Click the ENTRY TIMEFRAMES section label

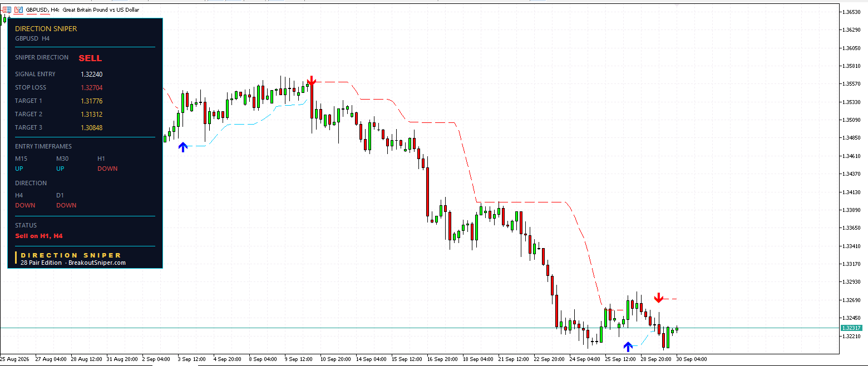click(x=43, y=146)
